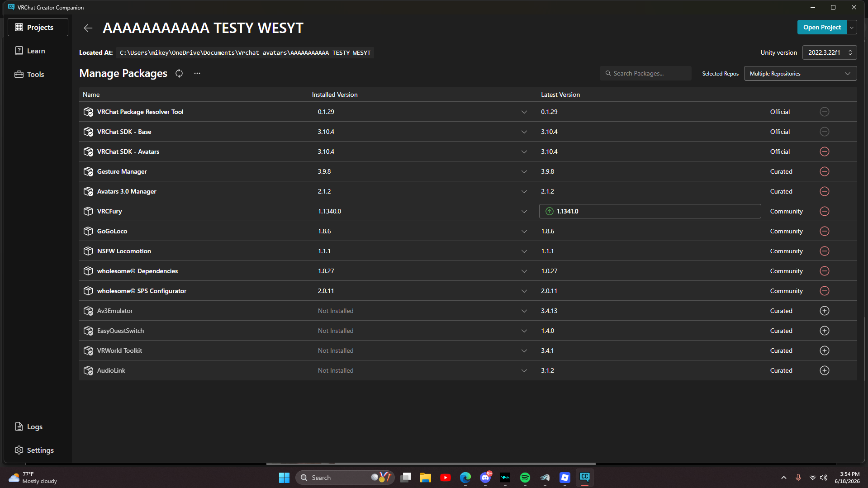
Task: Go back using the arrow next to project title
Action: [x=88, y=28]
